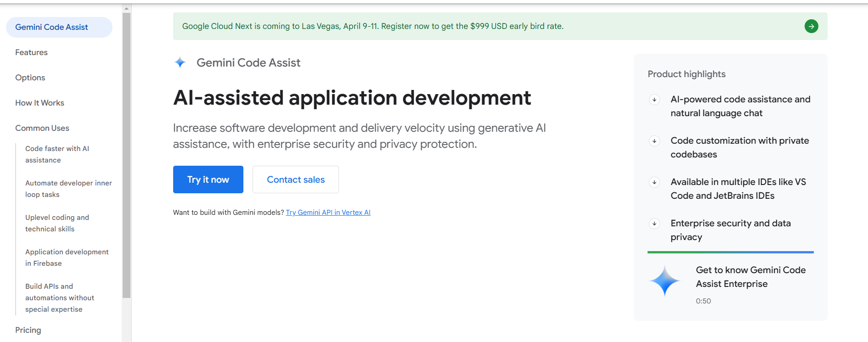Select Uplevel coding and technical skills
Screen dimensions: 868x342
point(57,223)
